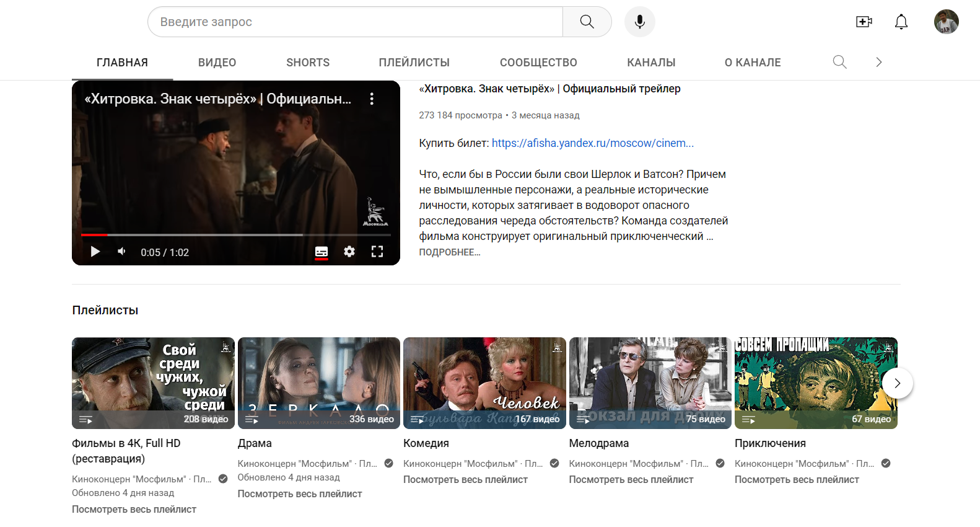Click the 273 184 просмотра view count
Screen dimensions: 980x527
point(460,115)
